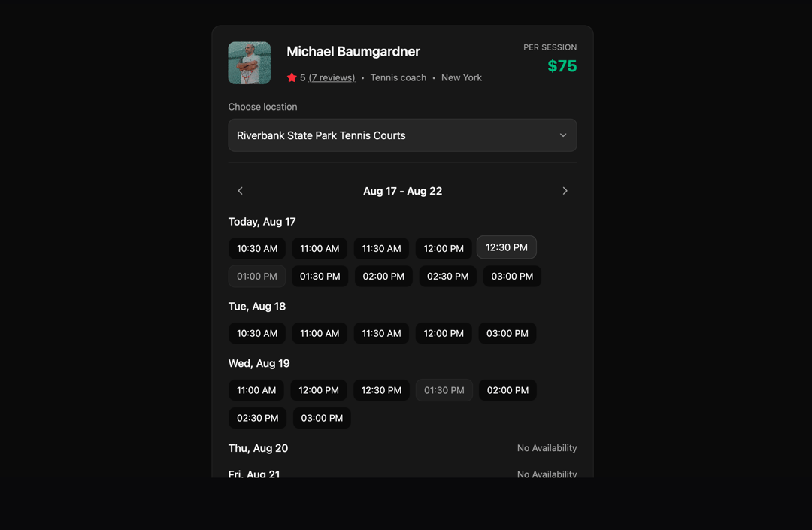Choose 12:00 PM slot on Today, Aug 17
Image resolution: width=812 pixels, height=530 pixels.
444,248
